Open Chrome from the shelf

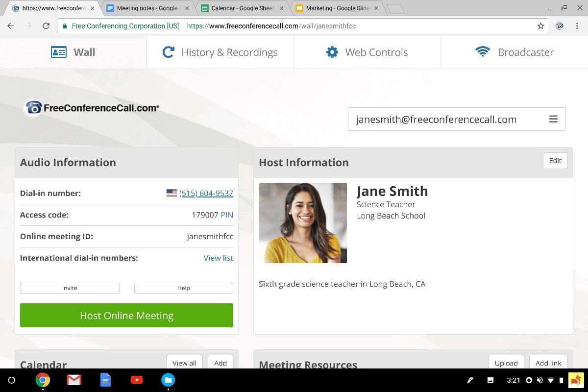tap(43, 380)
